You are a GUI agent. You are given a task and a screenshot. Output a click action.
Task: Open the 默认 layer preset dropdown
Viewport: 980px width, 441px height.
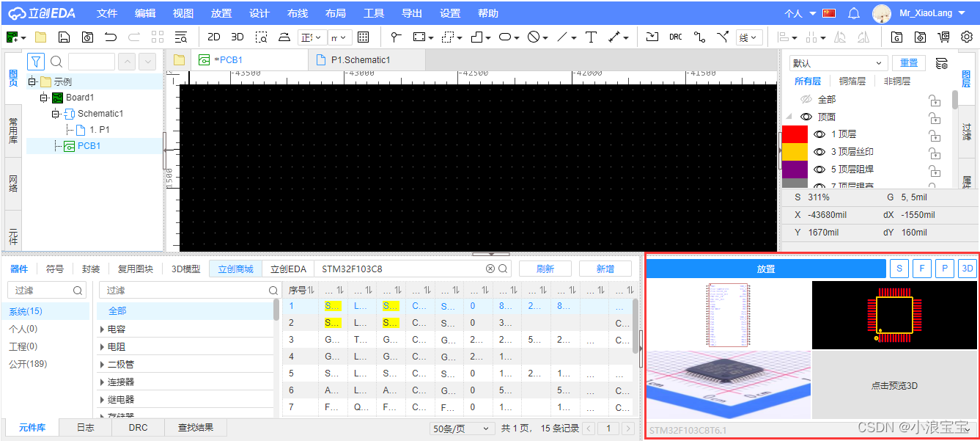tap(839, 63)
